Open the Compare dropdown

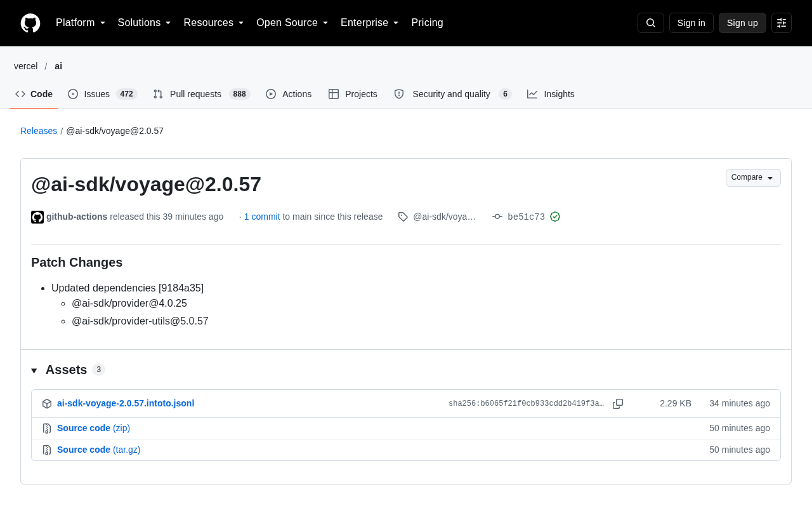[753, 178]
